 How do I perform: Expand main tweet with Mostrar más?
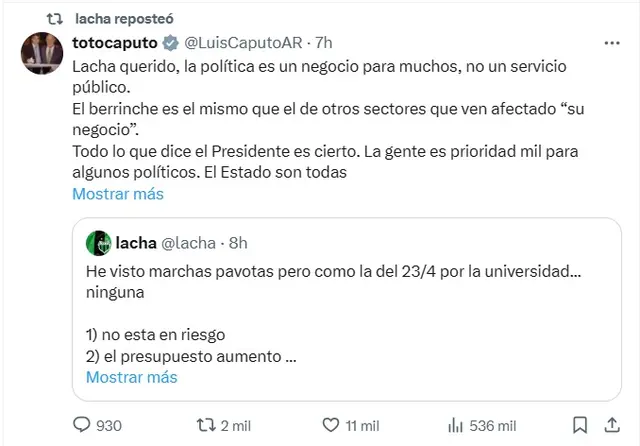[x=118, y=194]
